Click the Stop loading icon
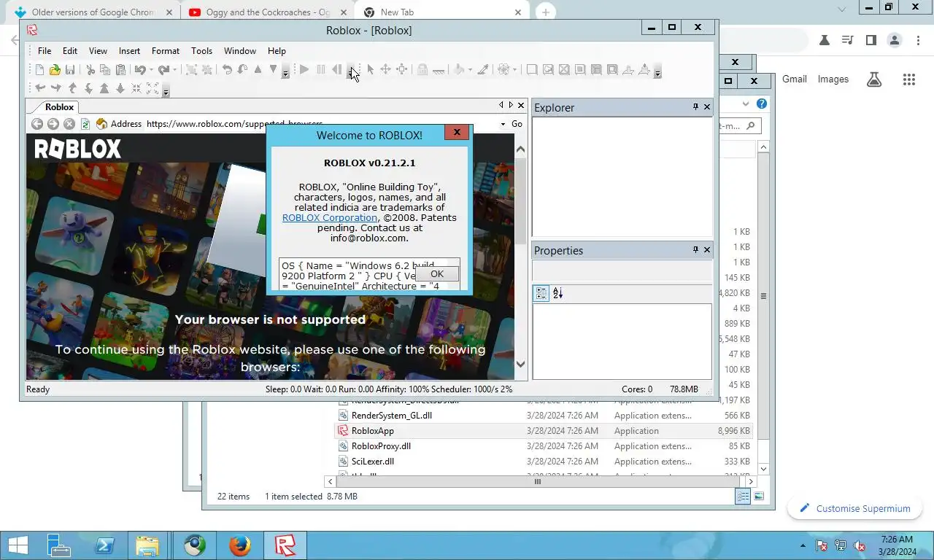Image resolution: width=934 pixels, height=560 pixels. click(69, 124)
